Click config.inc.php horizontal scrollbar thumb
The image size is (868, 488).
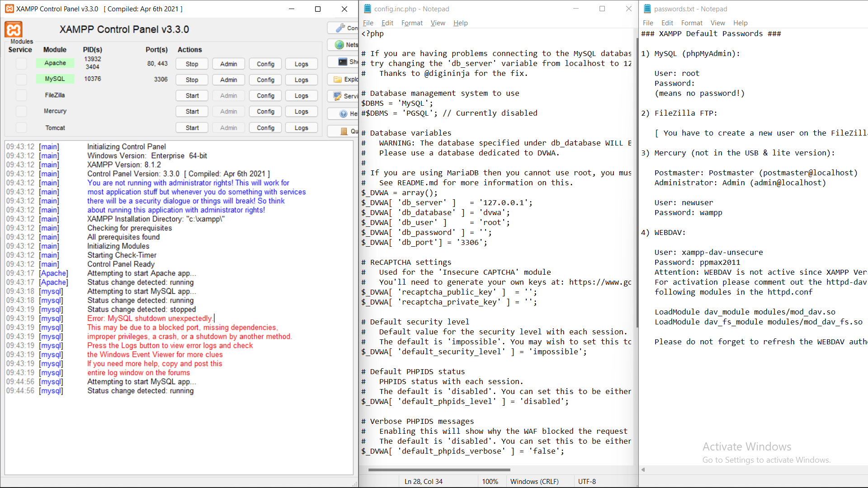[439, 470]
